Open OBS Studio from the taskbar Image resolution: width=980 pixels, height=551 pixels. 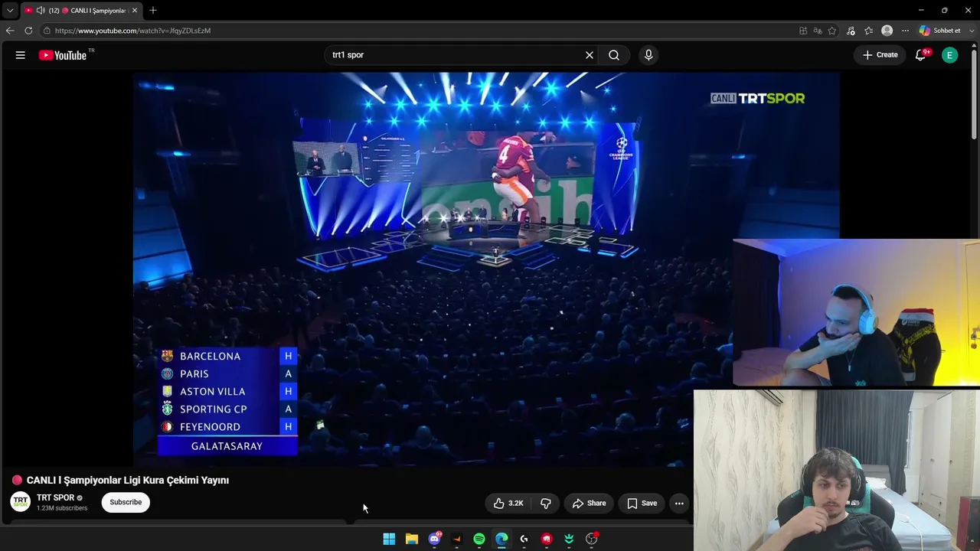591,539
